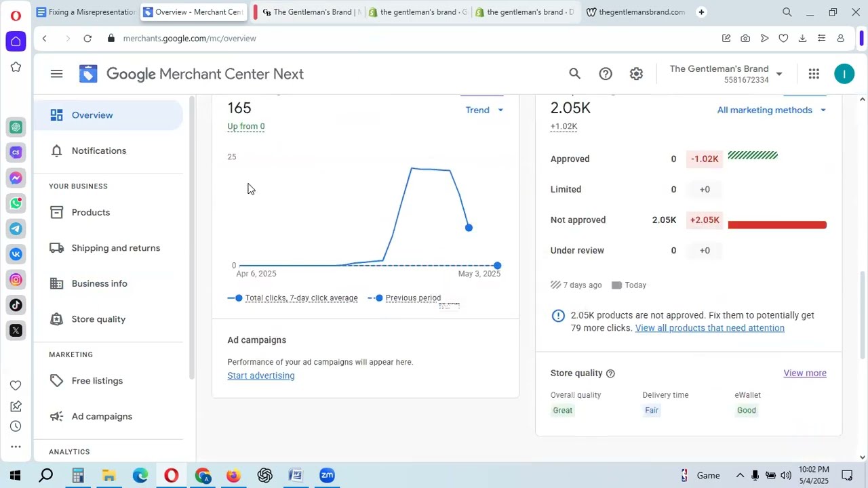Click the striped Approved bar
868x488 pixels.
click(x=753, y=156)
